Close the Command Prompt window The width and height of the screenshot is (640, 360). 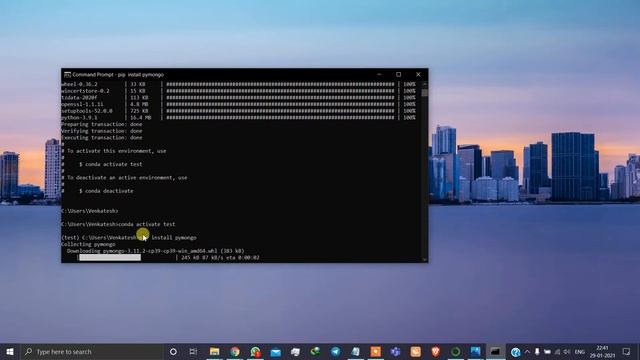click(418, 75)
